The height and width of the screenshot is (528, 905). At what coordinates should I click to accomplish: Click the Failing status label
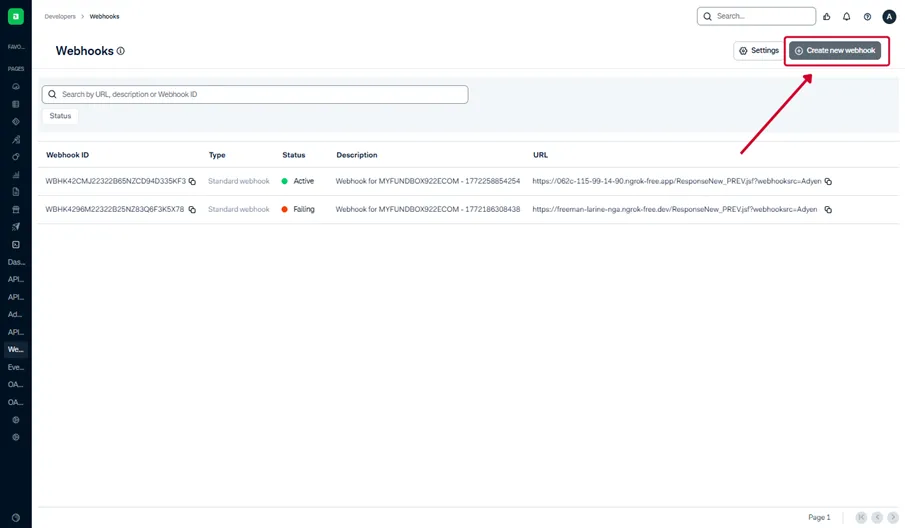click(304, 209)
